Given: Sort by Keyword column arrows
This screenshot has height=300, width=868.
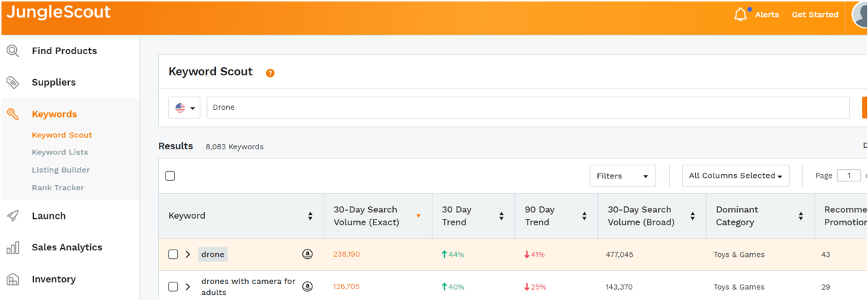Looking at the screenshot, I should pyautogui.click(x=310, y=217).
